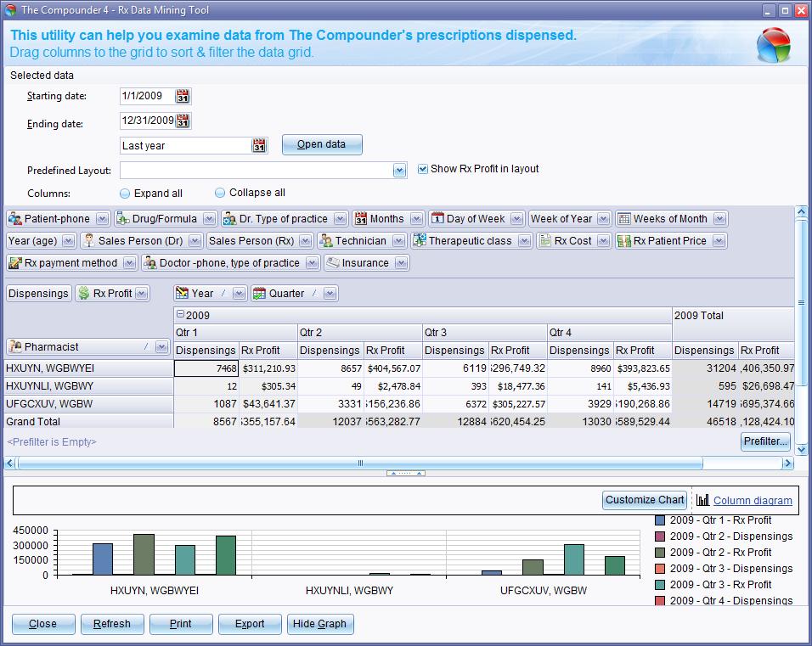
Task: Open Quarter field filter dropdown arrow
Action: click(330, 294)
